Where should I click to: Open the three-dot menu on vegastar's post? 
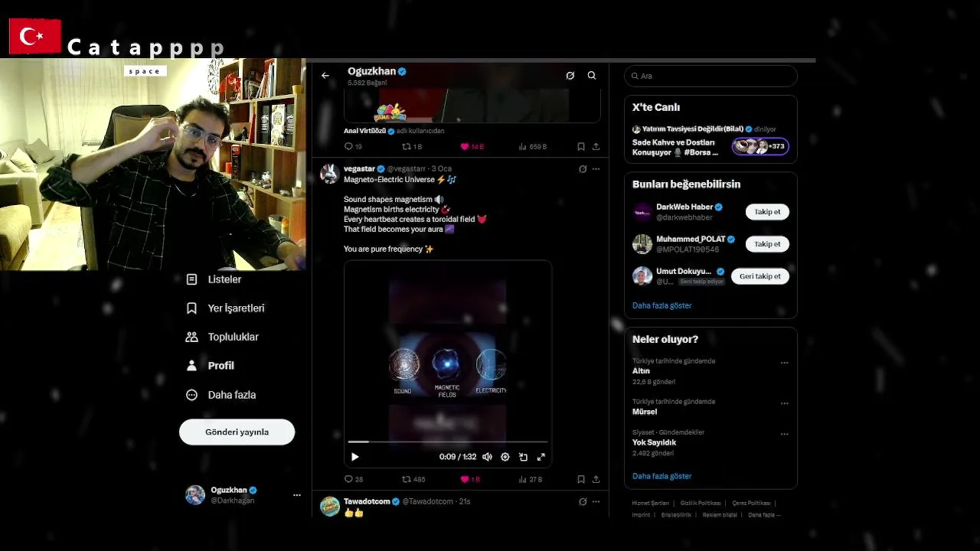click(x=596, y=169)
